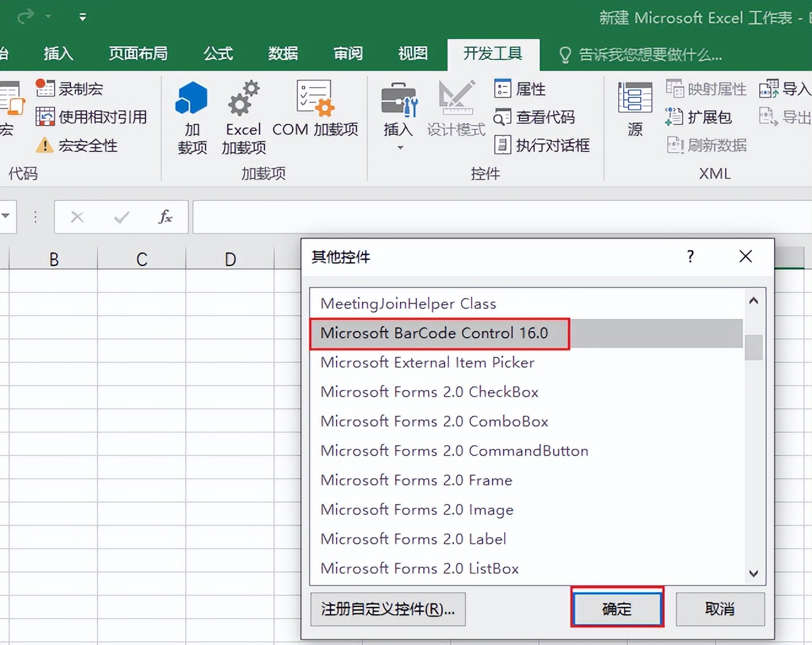Image resolution: width=812 pixels, height=645 pixels.
Task: Toggle Use Relative References (使用相对引用)
Action: point(91,116)
